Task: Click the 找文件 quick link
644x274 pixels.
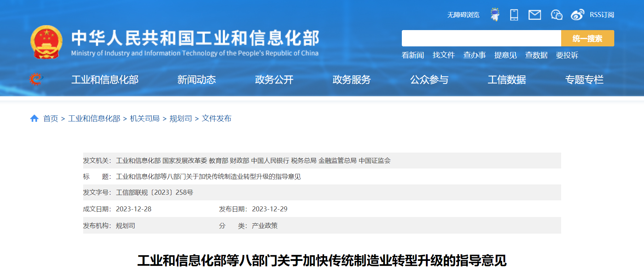Action: click(x=444, y=55)
